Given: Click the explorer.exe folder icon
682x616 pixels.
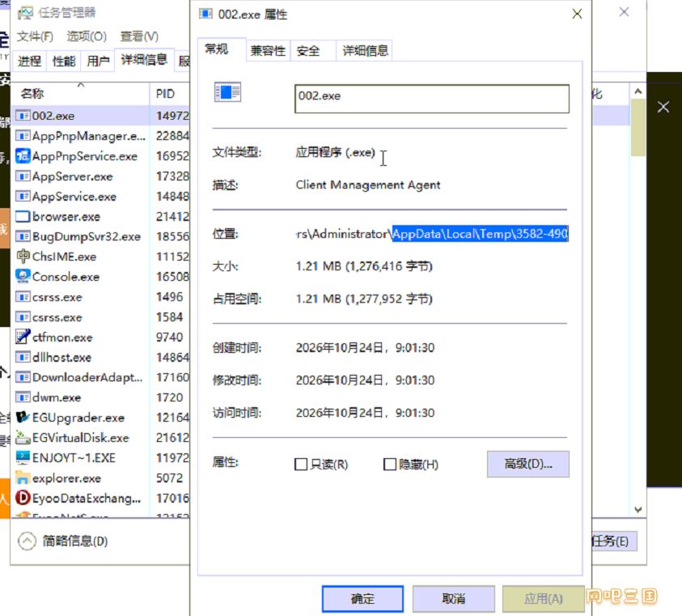Looking at the screenshot, I should pos(23,478).
